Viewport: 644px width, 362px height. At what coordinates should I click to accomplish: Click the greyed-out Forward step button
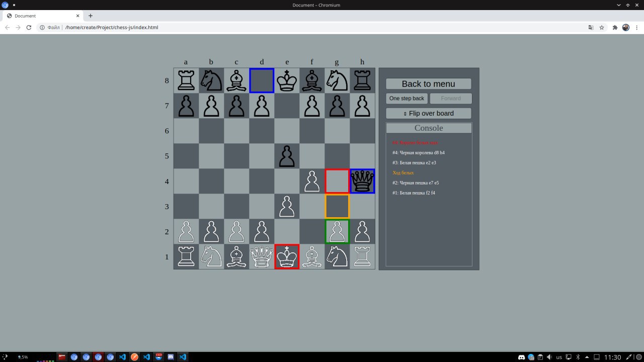click(x=451, y=99)
